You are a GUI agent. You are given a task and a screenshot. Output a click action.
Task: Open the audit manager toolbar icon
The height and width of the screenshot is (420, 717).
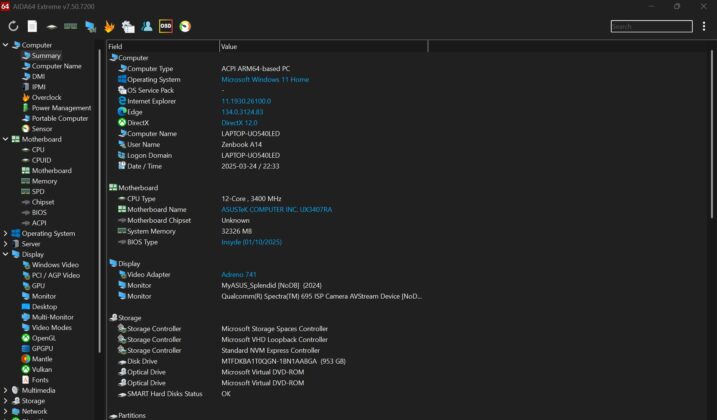(128, 27)
